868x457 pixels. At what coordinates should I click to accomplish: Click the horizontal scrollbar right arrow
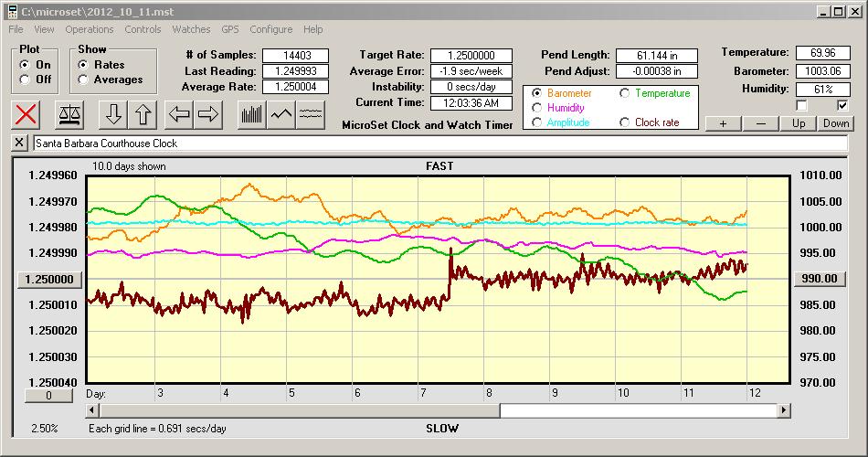pos(783,411)
